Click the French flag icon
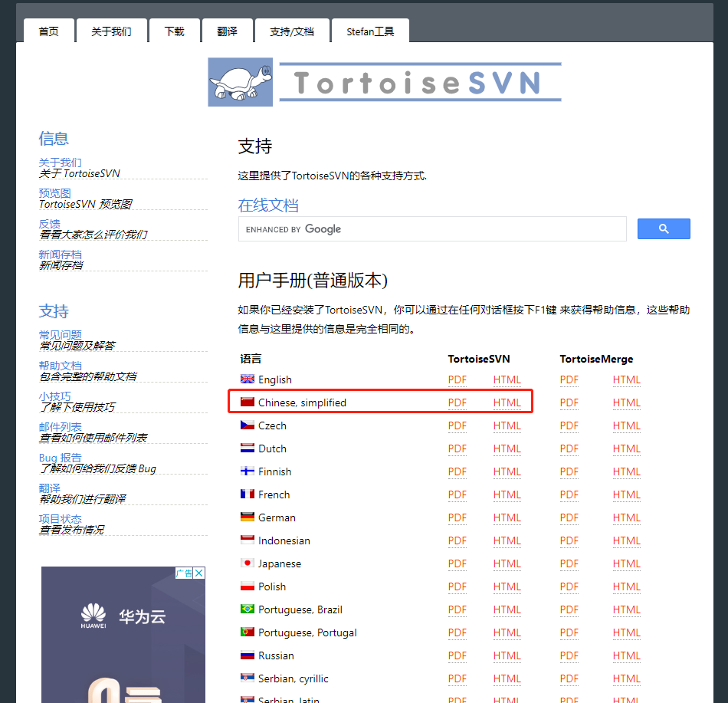 click(247, 494)
